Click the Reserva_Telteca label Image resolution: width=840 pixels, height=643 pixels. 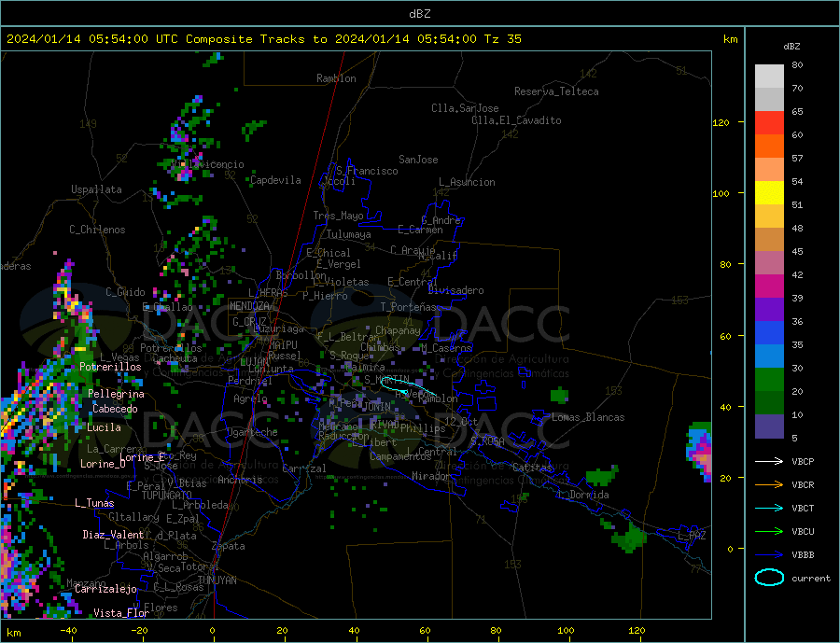tap(556, 91)
